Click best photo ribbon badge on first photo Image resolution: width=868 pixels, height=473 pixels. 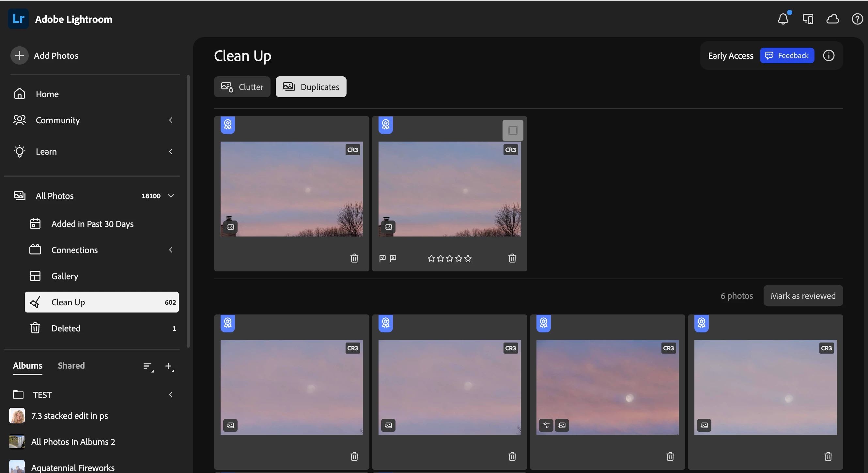(228, 125)
